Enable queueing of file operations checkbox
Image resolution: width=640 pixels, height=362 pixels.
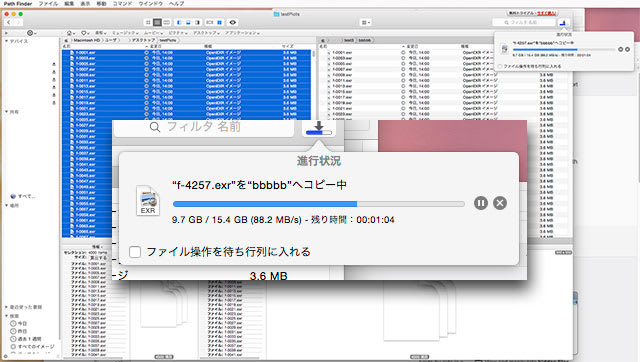click(135, 252)
